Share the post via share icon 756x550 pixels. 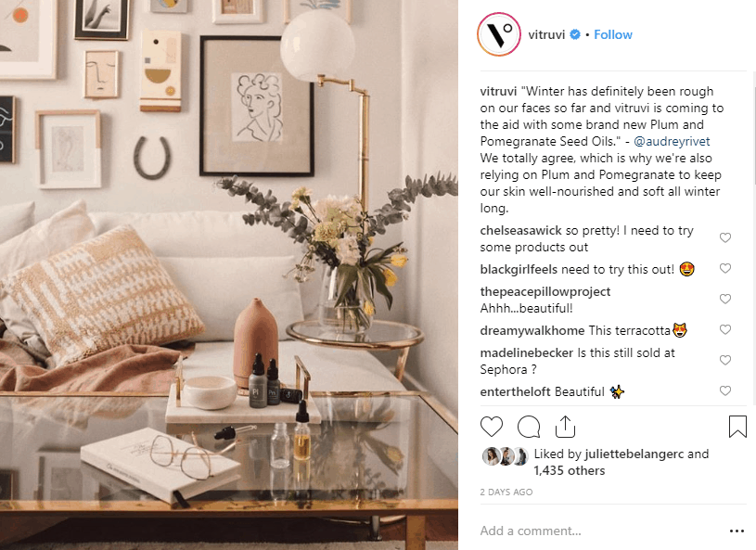565,427
